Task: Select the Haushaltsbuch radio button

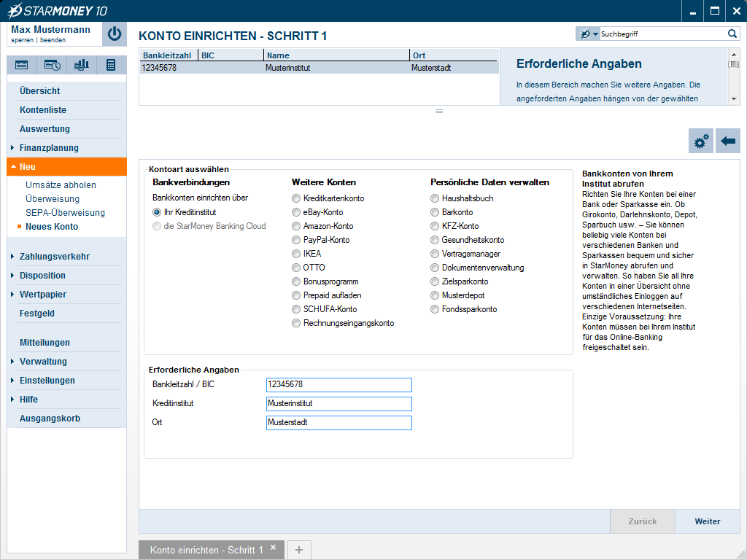Action: 435,198
